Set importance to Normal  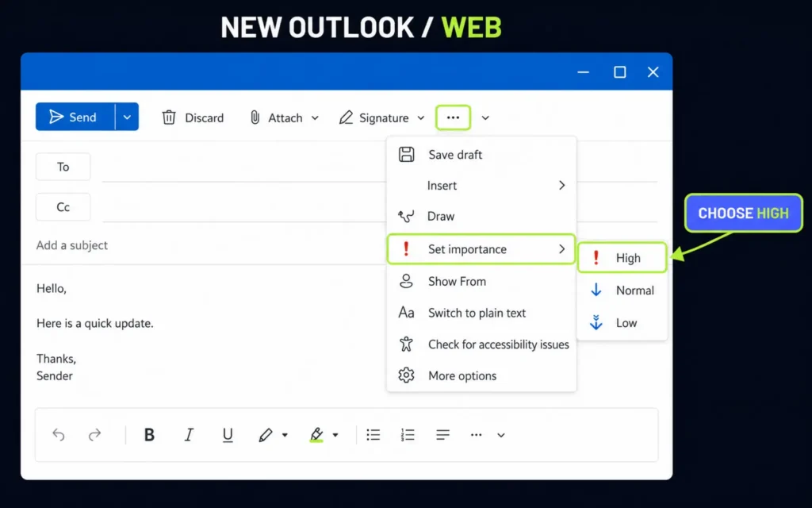click(622, 291)
